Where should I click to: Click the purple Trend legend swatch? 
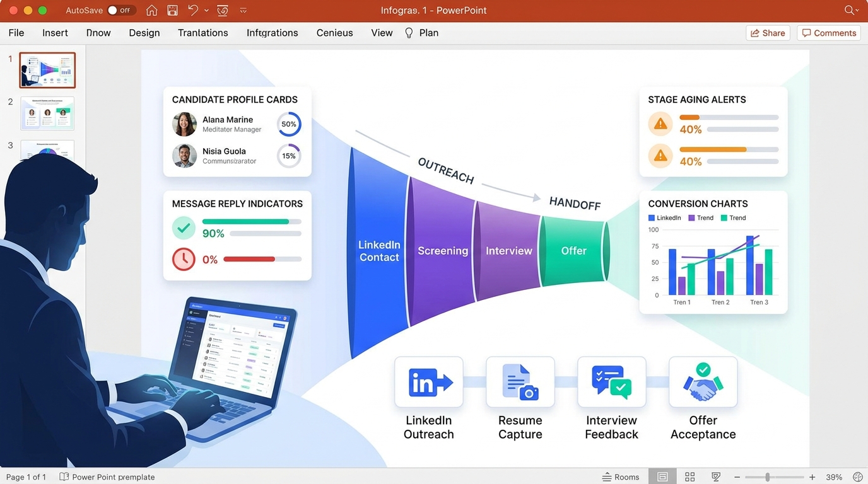[x=691, y=218]
